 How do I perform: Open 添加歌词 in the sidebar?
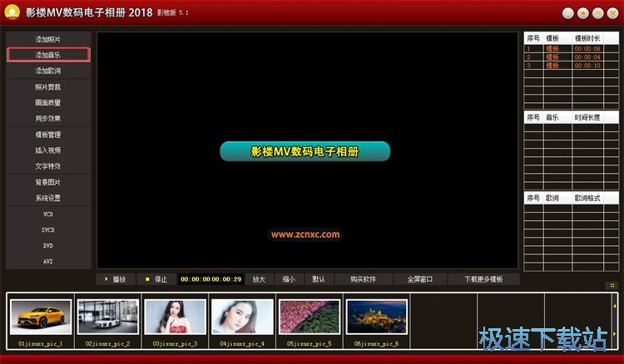point(48,71)
